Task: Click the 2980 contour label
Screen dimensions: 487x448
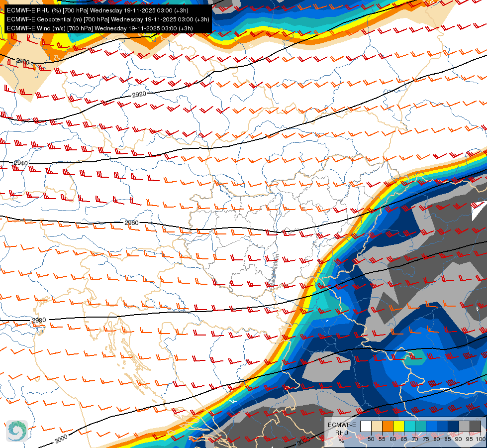Action: (x=39, y=320)
